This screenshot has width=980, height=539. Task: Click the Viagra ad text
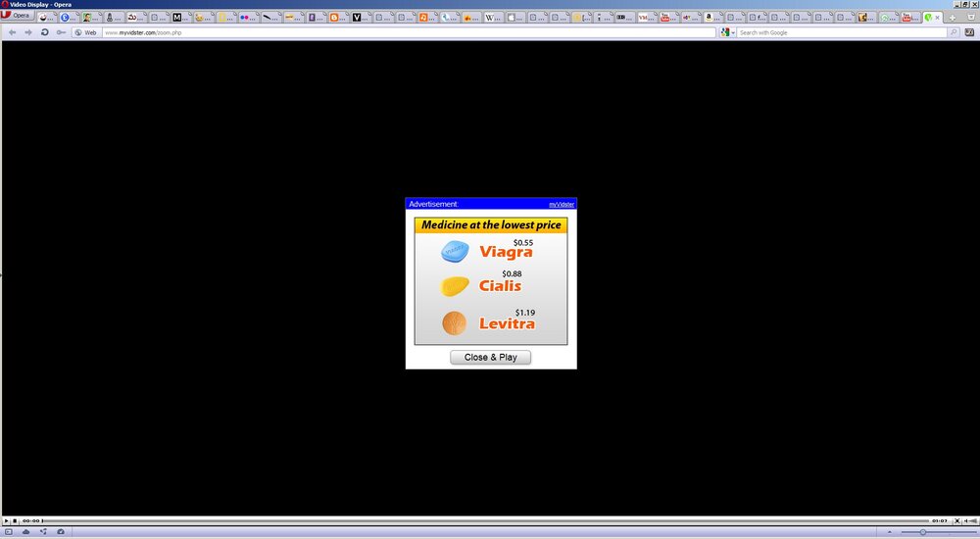pos(507,252)
